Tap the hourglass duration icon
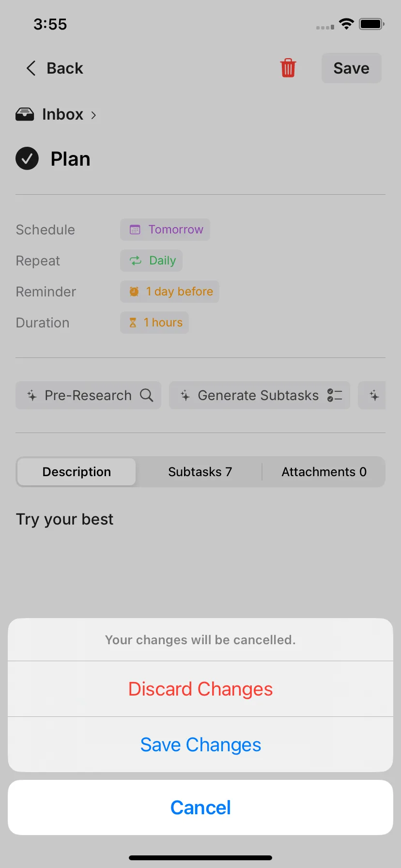401x868 pixels. (x=133, y=323)
